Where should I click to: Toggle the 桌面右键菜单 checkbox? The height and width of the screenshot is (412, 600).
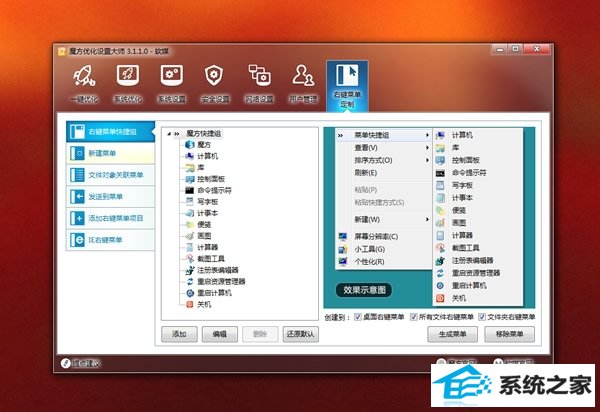click(x=358, y=317)
